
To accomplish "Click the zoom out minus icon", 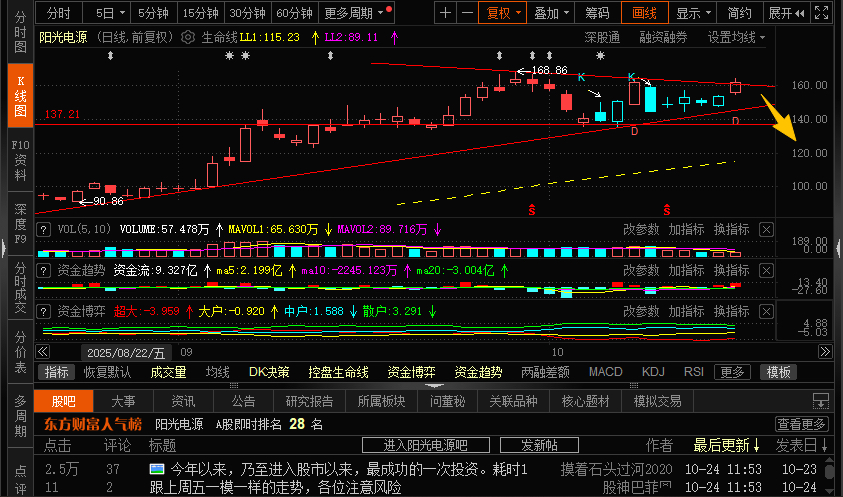I will [x=468, y=12].
